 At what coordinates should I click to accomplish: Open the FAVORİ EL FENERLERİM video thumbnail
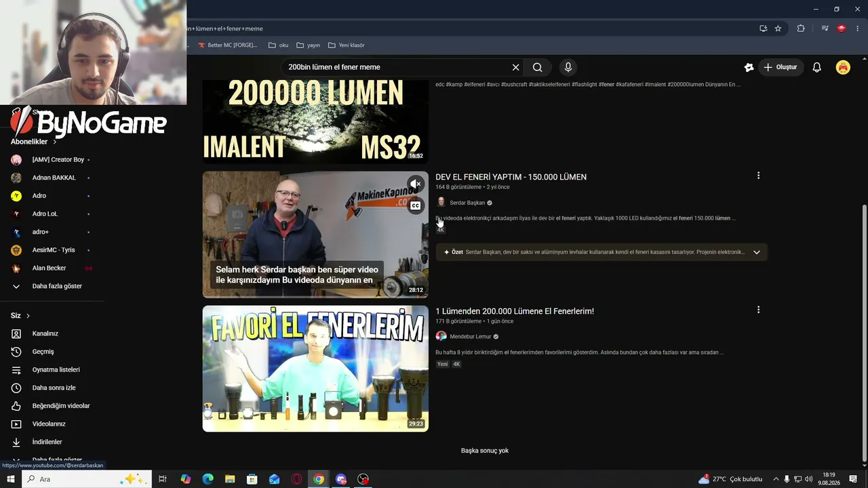(315, 369)
